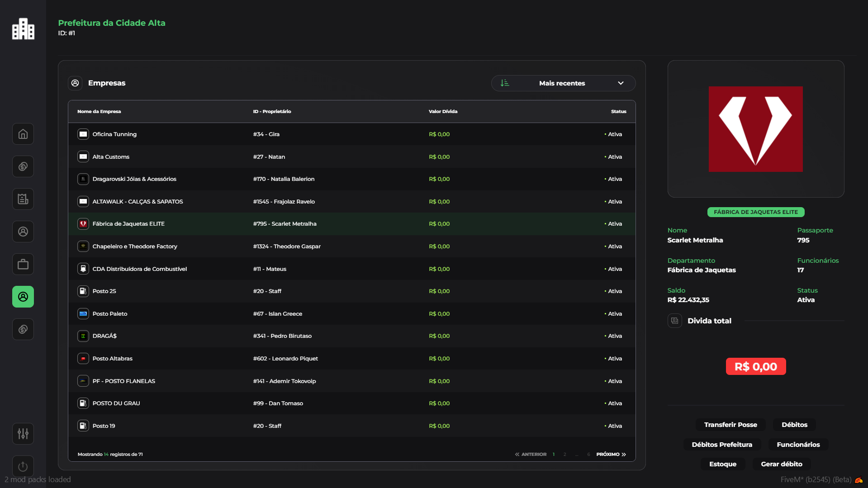Click the Oficina Tunning company icon
Image resolution: width=868 pixels, height=488 pixels.
click(83, 134)
